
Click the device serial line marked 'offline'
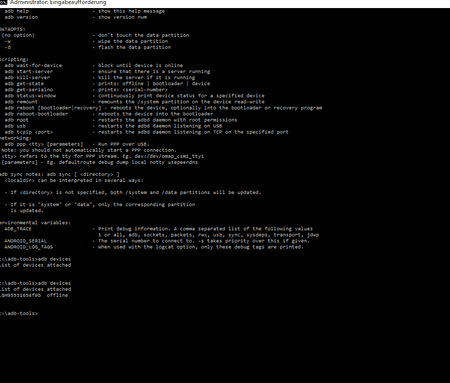pos(34,295)
